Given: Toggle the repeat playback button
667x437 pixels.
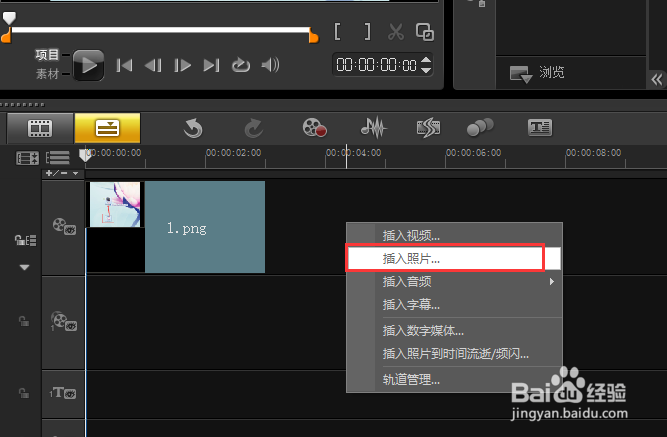Looking at the screenshot, I should coord(240,65).
